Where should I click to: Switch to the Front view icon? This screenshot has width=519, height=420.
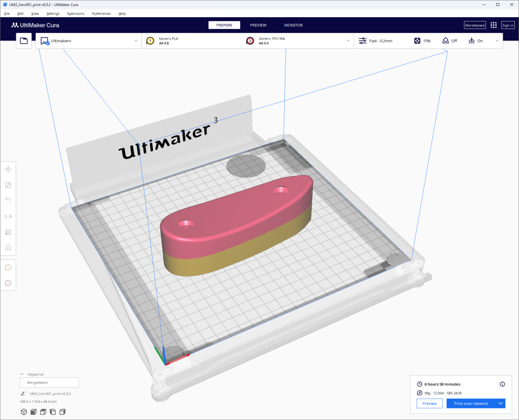pyautogui.click(x=33, y=412)
